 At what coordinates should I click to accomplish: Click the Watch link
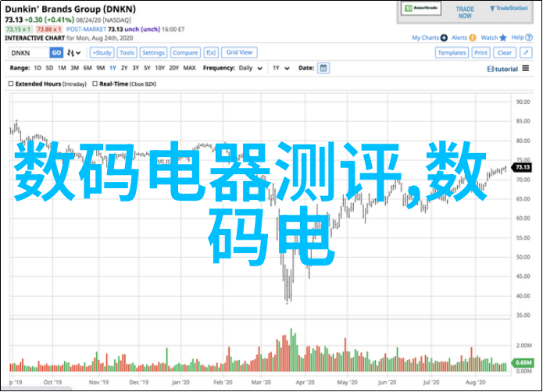pos(489,37)
